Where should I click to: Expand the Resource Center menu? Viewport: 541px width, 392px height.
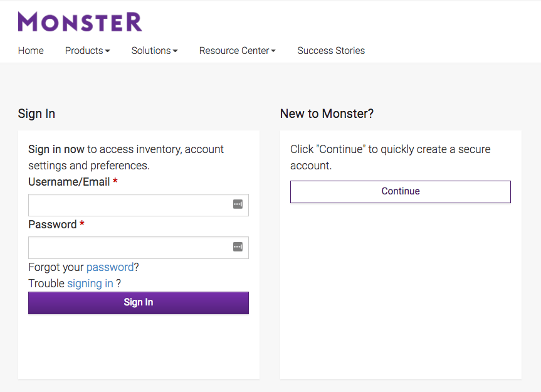237,50
